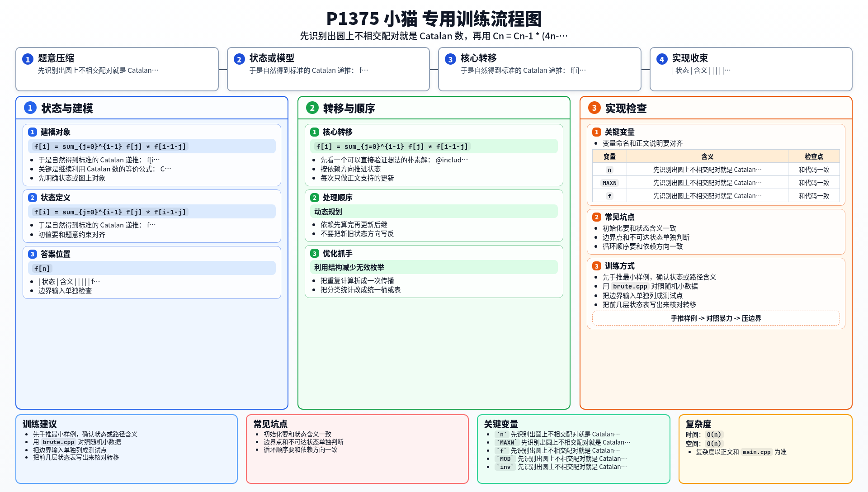The width and height of the screenshot is (868, 492).
Task: Click the f[n] answer code box
Action: pyautogui.click(x=42, y=269)
